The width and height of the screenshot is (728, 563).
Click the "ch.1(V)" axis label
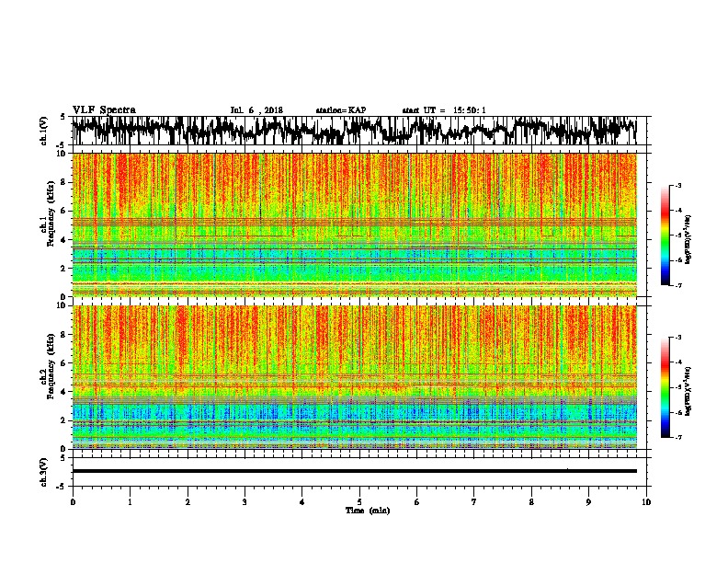click(x=43, y=130)
